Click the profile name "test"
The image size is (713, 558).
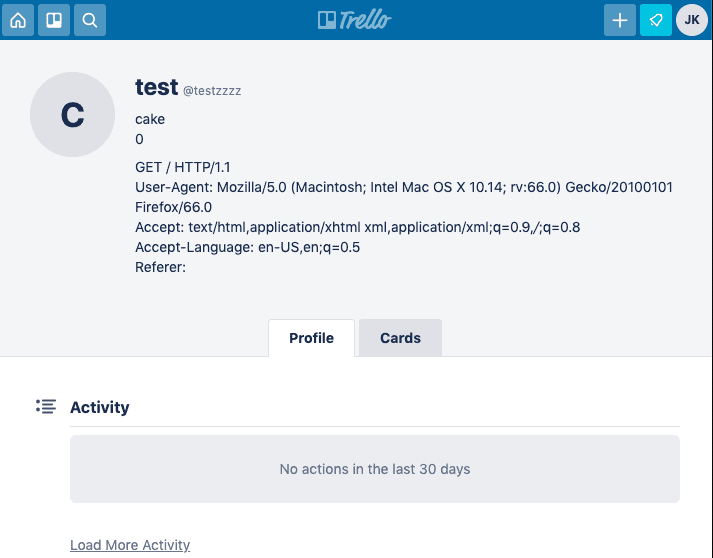[x=156, y=87]
